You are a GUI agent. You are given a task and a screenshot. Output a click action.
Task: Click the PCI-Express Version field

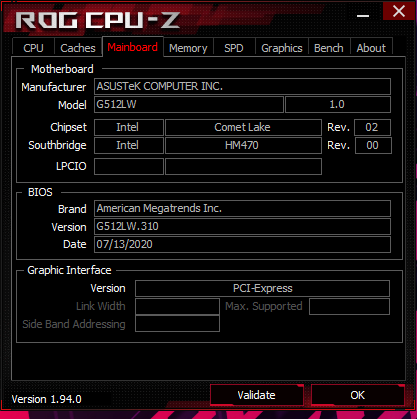coord(262,288)
